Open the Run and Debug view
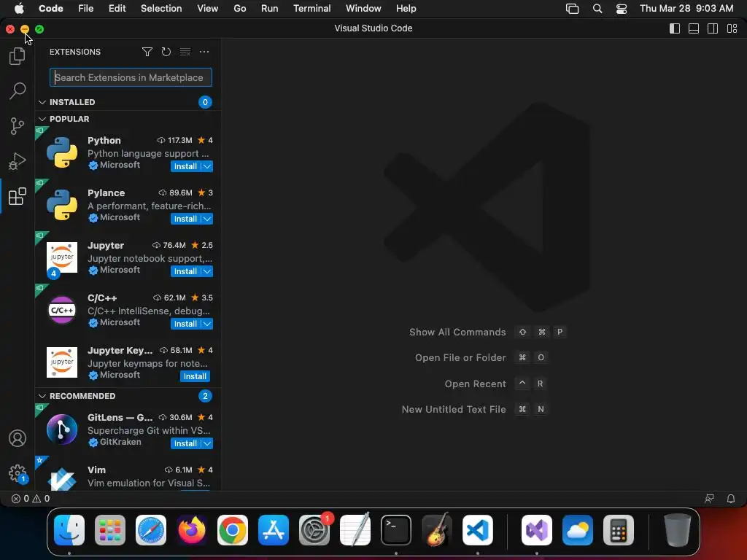This screenshot has width=747, height=560. click(18, 161)
